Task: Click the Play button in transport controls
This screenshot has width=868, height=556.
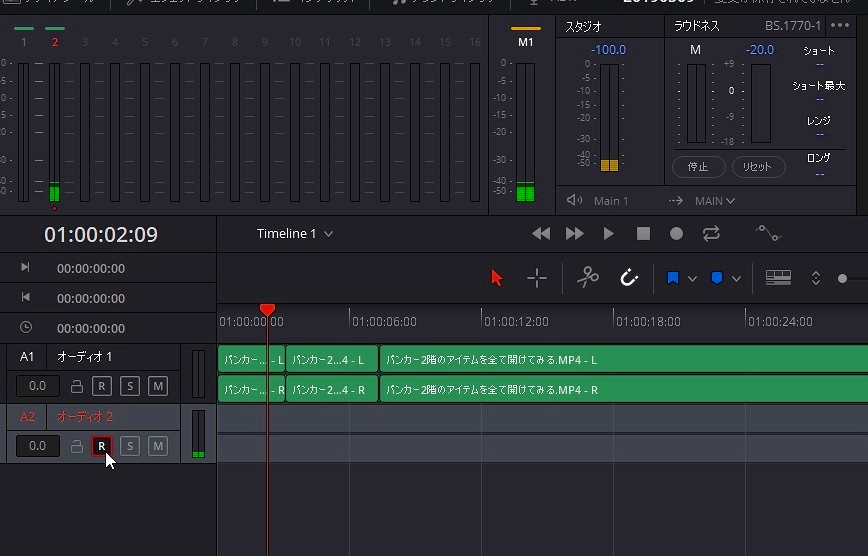Action: point(608,233)
